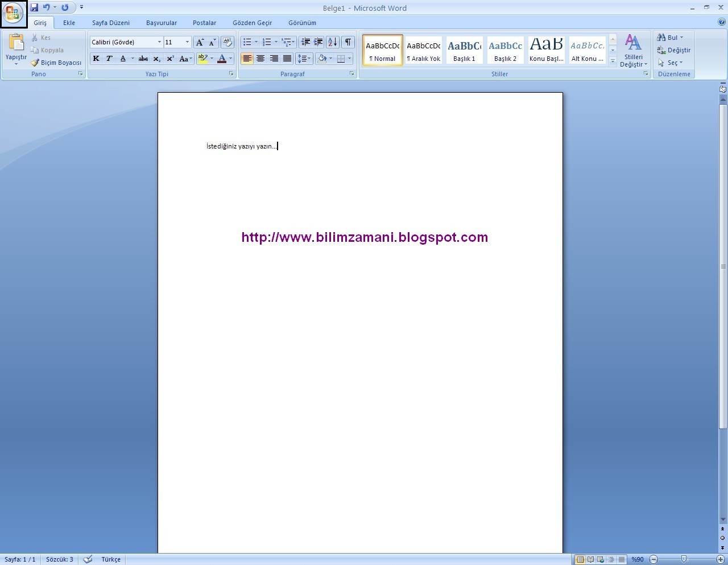The height and width of the screenshot is (565, 728).
Task: Open the Postalar tab
Action: point(204,23)
